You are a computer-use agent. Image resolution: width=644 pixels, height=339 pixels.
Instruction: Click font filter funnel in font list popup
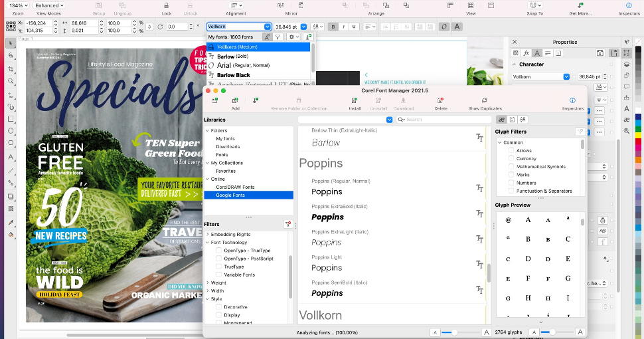pyautogui.click(x=278, y=37)
